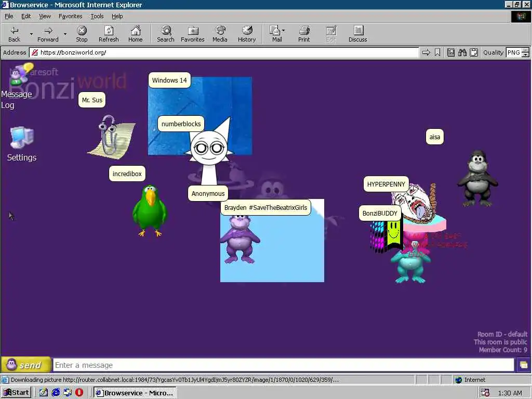The width and height of the screenshot is (532, 399).
Task: Open the Forward history dropdown arrow
Action: (65, 34)
